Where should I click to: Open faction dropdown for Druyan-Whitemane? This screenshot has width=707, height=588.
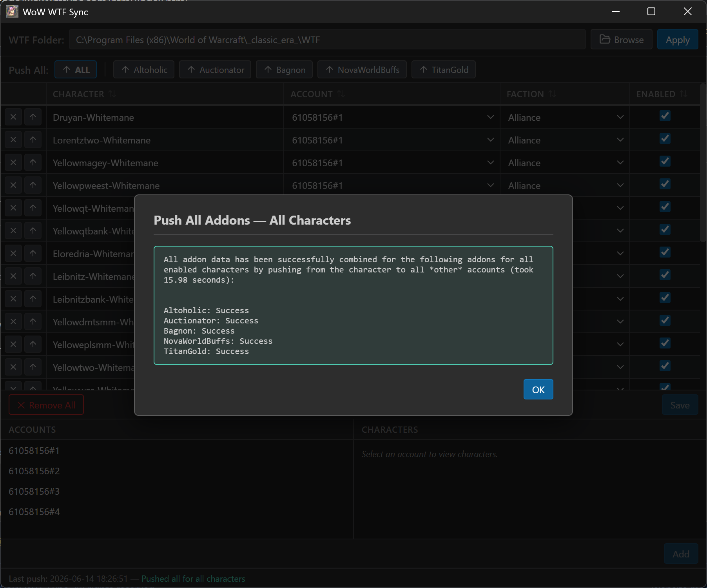(565, 117)
